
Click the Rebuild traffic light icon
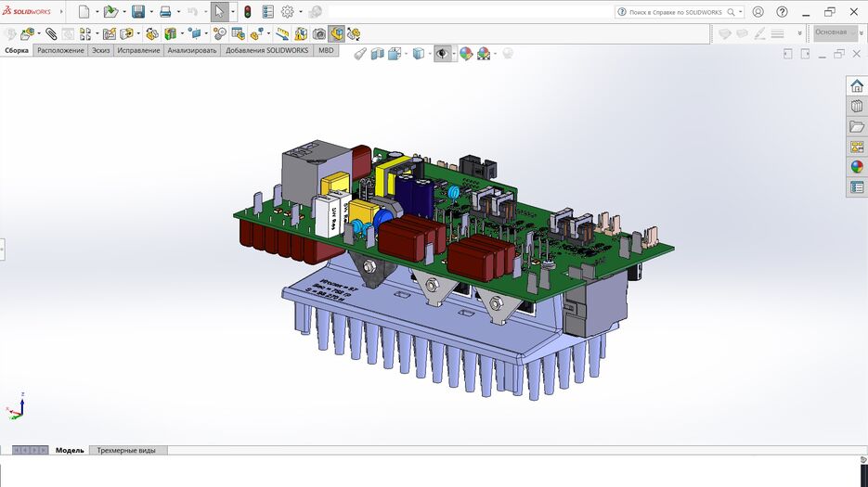pyautogui.click(x=247, y=12)
